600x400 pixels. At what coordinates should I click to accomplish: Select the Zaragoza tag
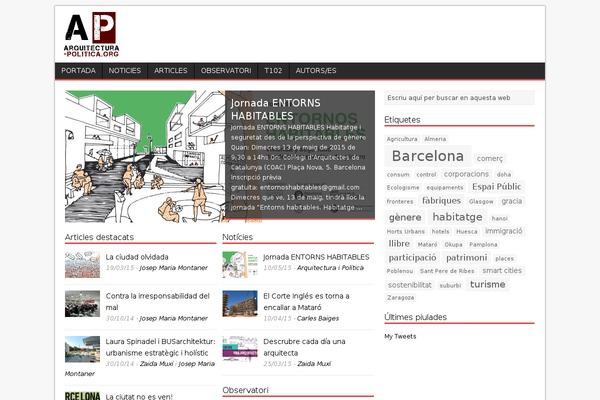point(400,297)
